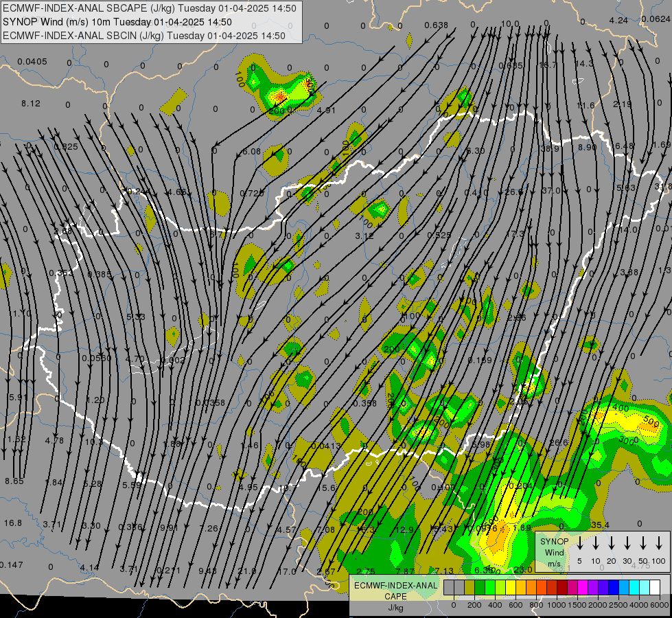
Task: Click the 2500 tick label on CAPE scale
Action: [x=618, y=605]
